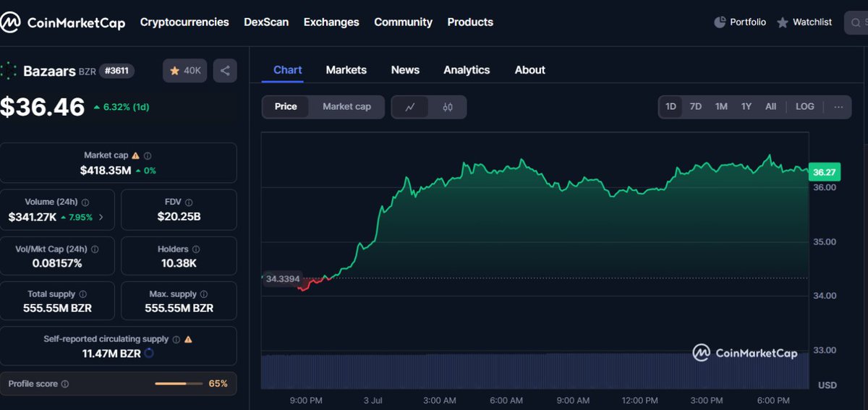Image resolution: width=868 pixels, height=410 pixels.
Task: Click the 10.38K holders value
Action: pyautogui.click(x=179, y=263)
